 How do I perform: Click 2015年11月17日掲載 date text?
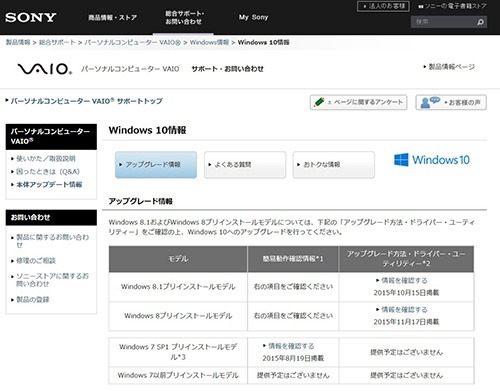click(x=406, y=322)
